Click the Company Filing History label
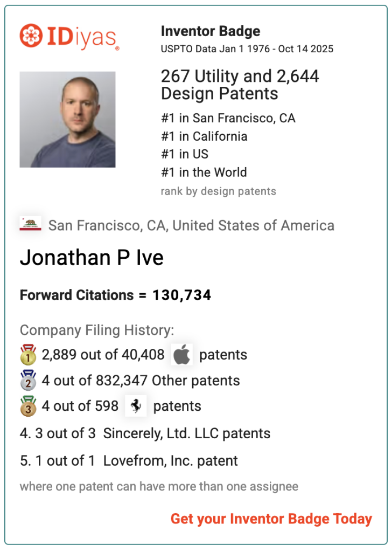Screen dimensions: 392x552 97,330
